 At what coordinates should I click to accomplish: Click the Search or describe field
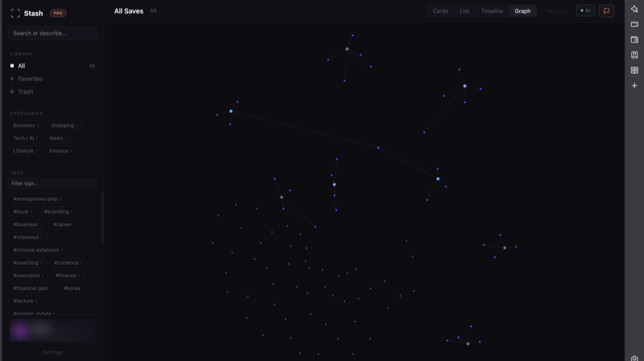click(53, 33)
